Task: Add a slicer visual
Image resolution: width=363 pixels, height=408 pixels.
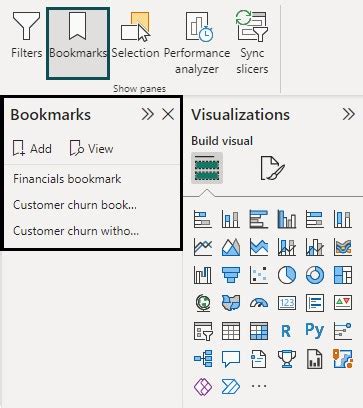Action: [x=203, y=331]
